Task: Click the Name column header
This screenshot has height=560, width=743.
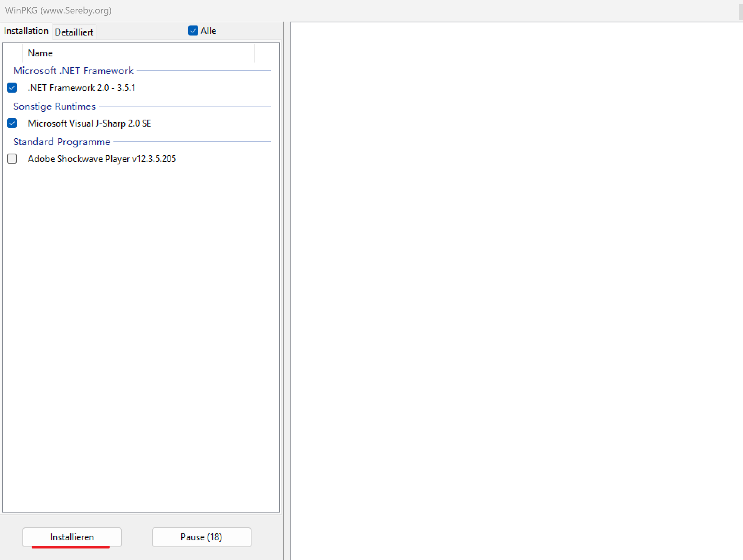Action: coord(40,53)
